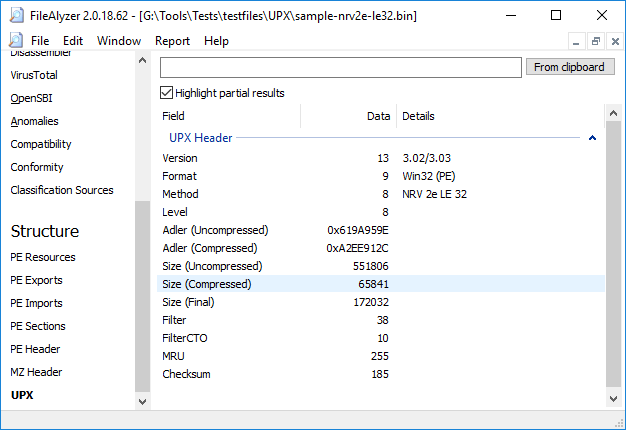
Task: Select PE Resources in sidebar
Action: click(43, 257)
